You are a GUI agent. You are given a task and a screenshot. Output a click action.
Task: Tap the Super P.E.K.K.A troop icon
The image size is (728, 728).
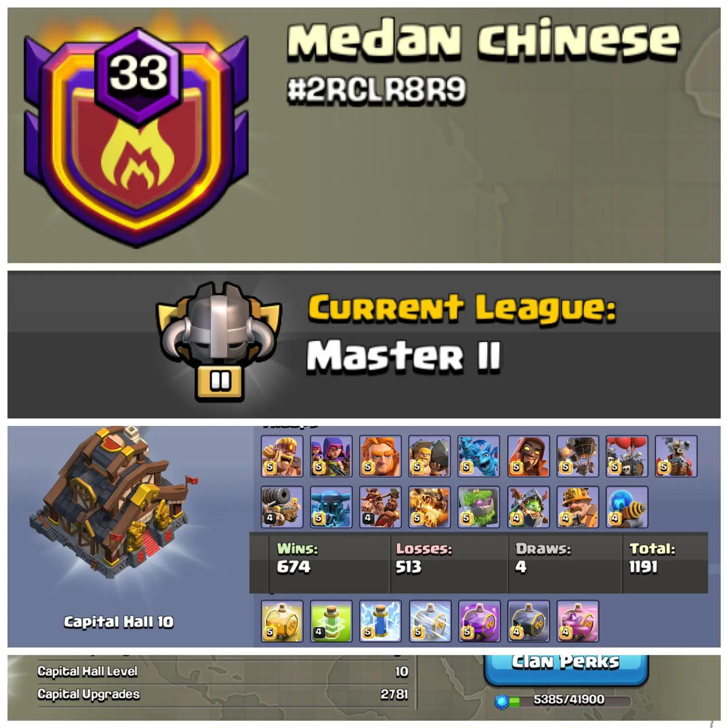point(331,507)
